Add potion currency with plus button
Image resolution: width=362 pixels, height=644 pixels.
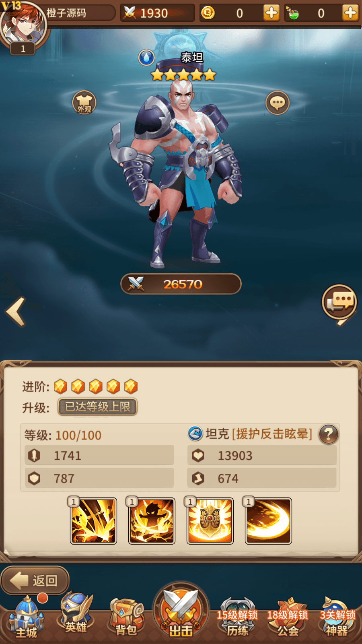click(x=350, y=13)
